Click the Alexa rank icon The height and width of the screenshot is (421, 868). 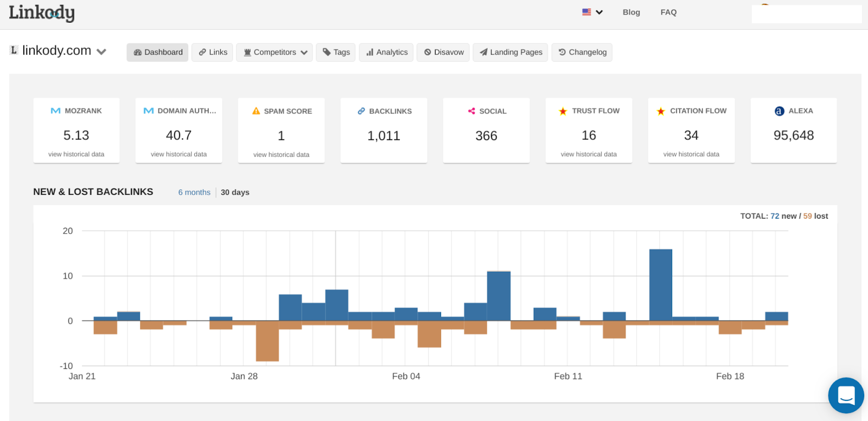[779, 111]
